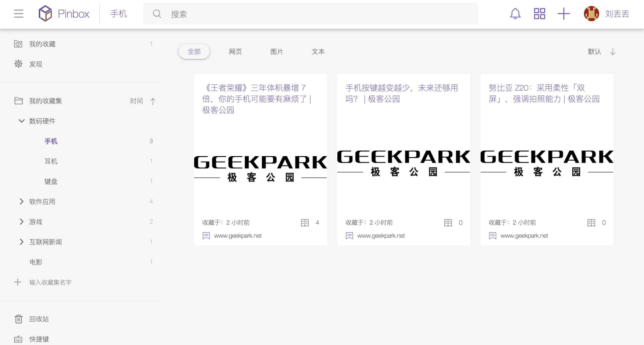Click the 发现 discover icon

pos(18,64)
